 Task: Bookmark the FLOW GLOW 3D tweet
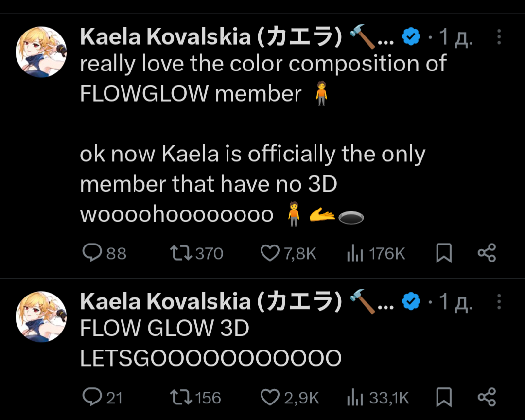pyautogui.click(x=443, y=398)
